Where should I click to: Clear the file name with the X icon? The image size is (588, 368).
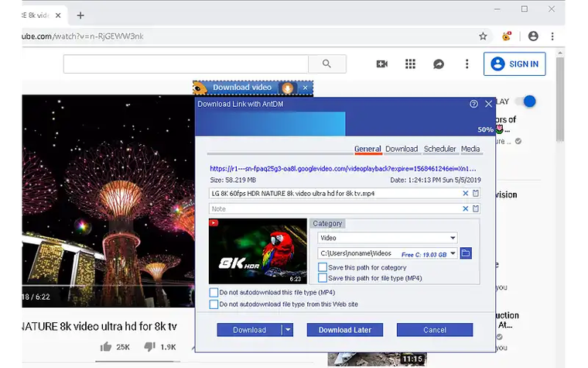tap(466, 194)
